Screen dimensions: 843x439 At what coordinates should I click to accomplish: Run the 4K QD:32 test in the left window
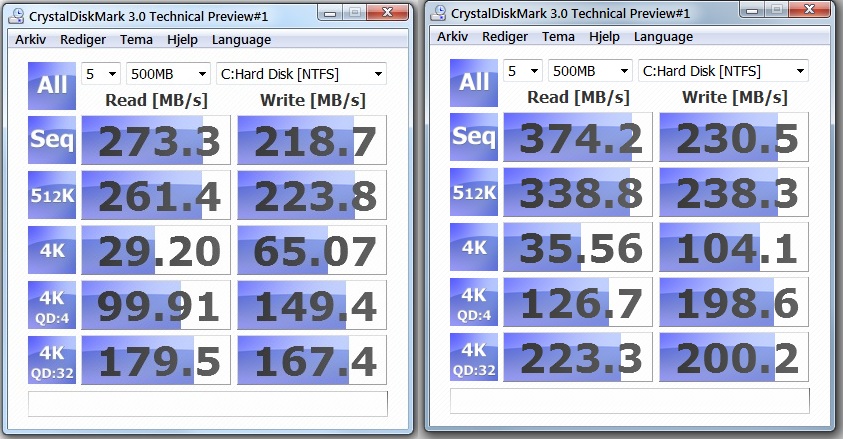(52, 360)
